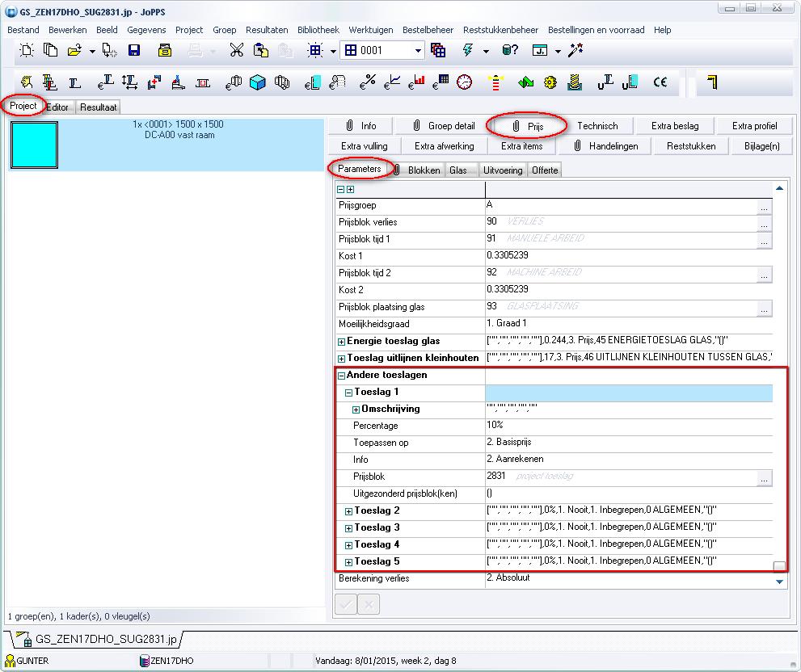The image size is (801, 672).
Task: Click the lightning bolt calculate icon
Action: [x=467, y=50]
